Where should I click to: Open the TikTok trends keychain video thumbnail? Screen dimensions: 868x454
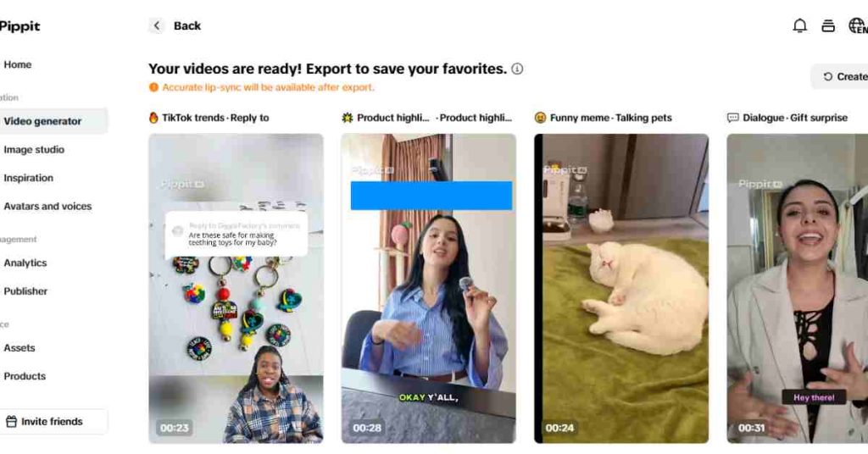(236, 288)
